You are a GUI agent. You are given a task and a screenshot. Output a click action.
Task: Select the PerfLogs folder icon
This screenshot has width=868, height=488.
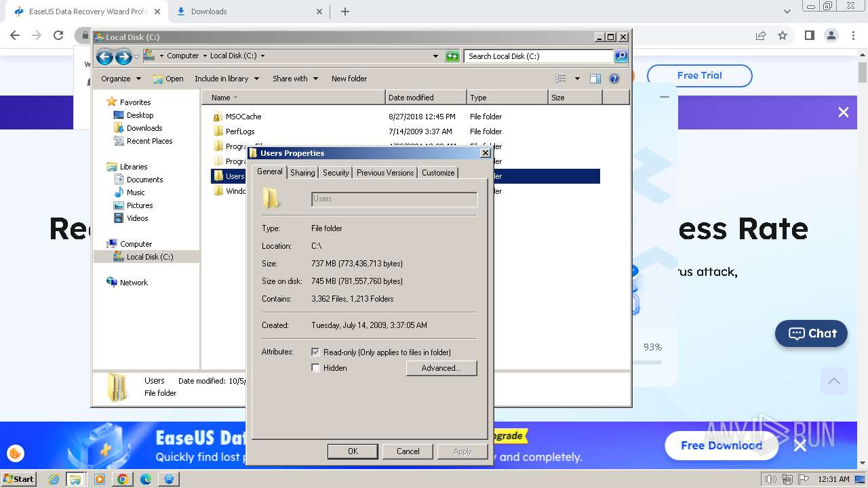pos(218,131)
